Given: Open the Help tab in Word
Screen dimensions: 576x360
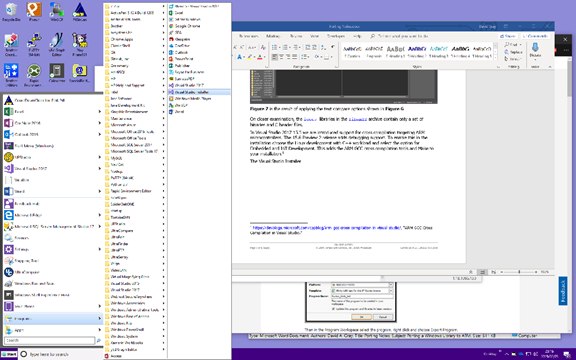Looking at the screenshot, I should (x=357, y=36).
